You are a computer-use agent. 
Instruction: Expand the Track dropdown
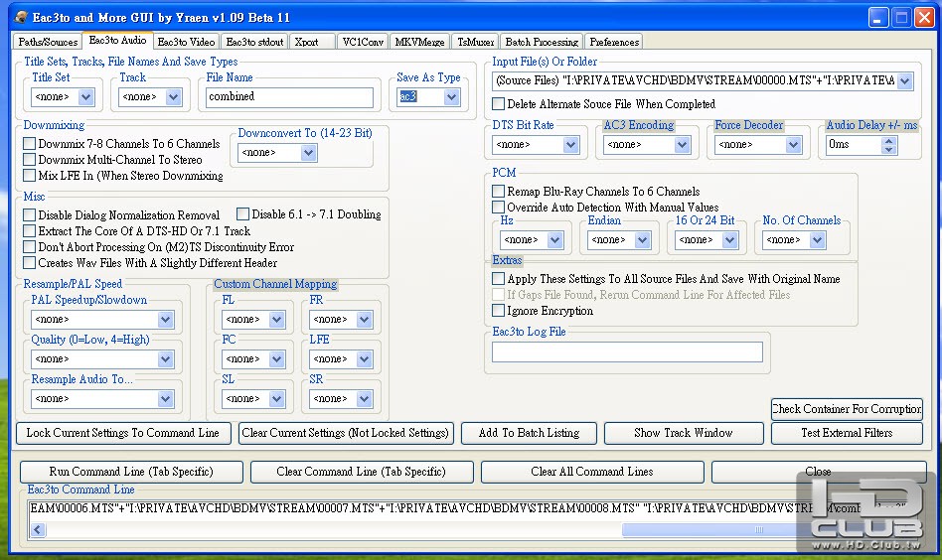point(174,96)
